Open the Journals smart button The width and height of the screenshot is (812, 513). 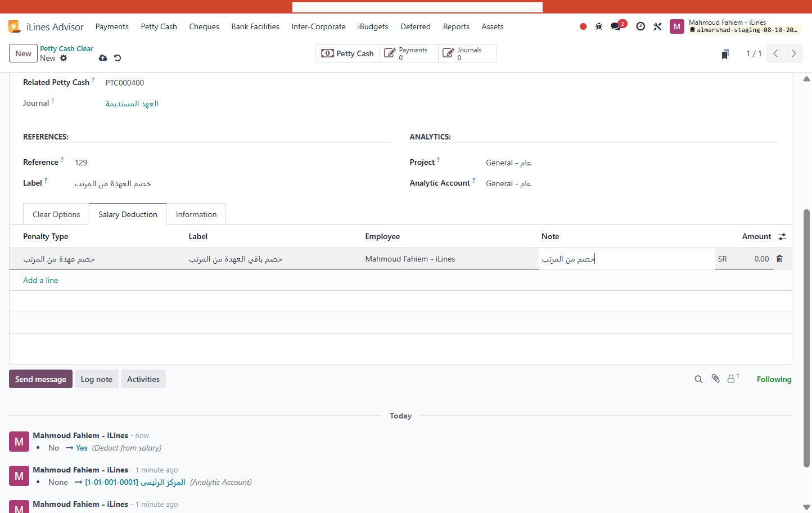(x=467, y=53)
